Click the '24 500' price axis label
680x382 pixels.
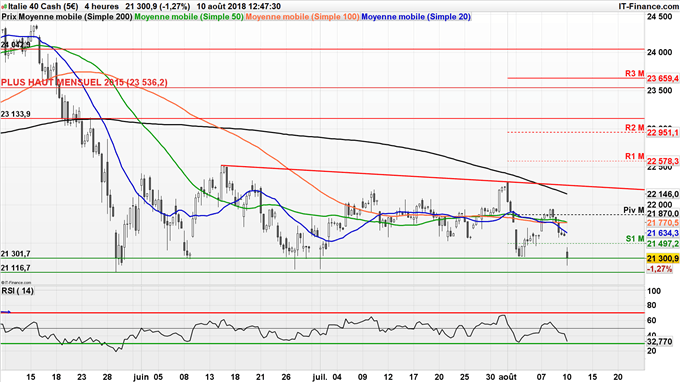tap(659, 17)
